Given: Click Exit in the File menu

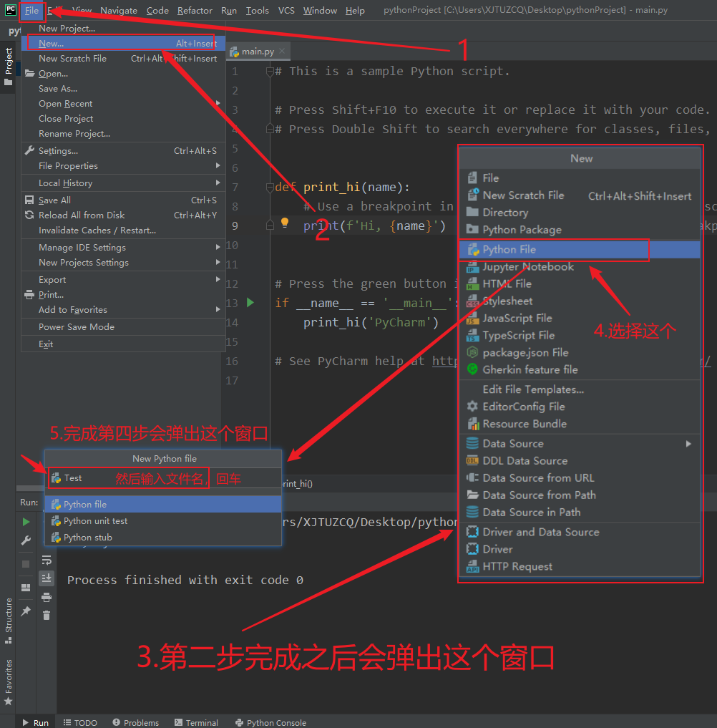Looking at the screenshot, I should tap(124, 344).
